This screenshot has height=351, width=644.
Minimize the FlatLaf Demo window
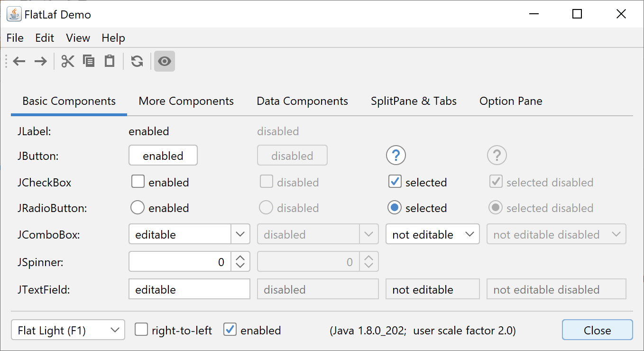[534, 14]
